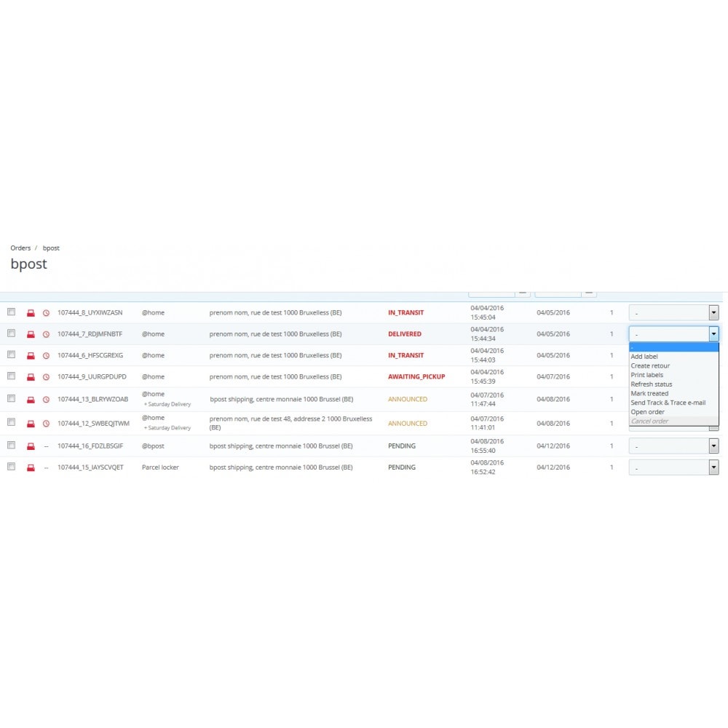This screenshot has height=728, width=728.
Task: Click the date '04/08/2016 16:55:40'
Action: tap(487, 446)
